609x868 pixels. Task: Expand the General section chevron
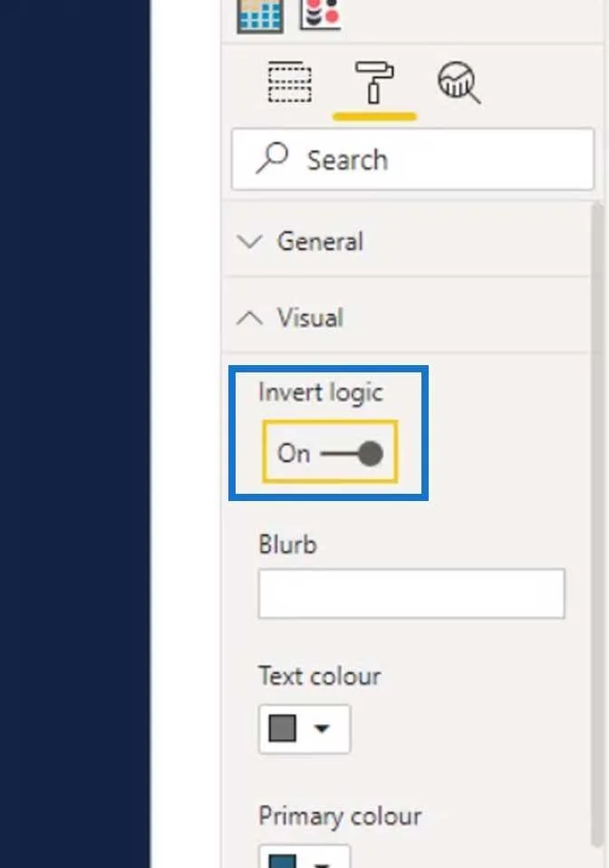click(249, 241)
